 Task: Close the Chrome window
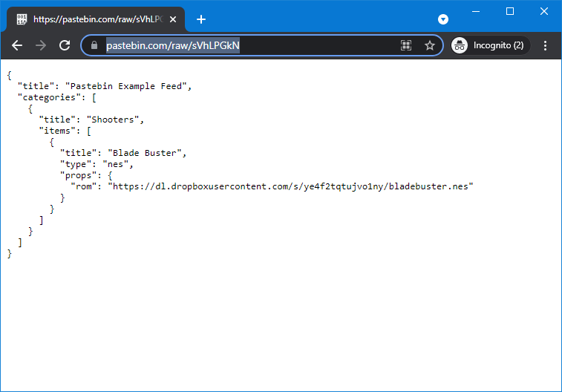click(543, 11)
